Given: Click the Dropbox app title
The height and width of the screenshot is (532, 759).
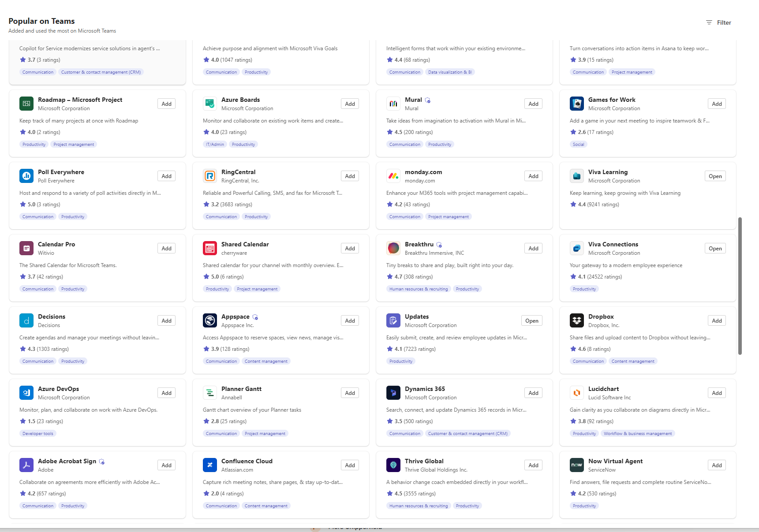Looking at the screenshot, I should (x=601, y=316).
